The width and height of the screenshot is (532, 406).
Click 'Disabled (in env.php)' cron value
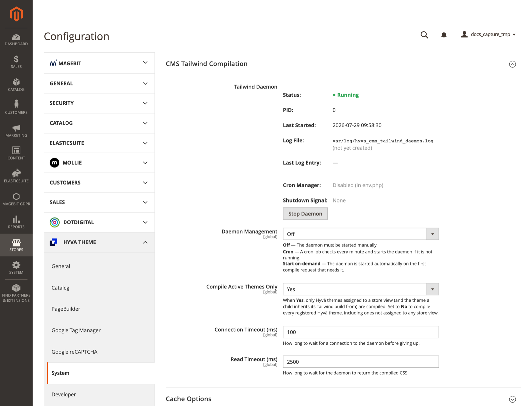click(358, 185)
